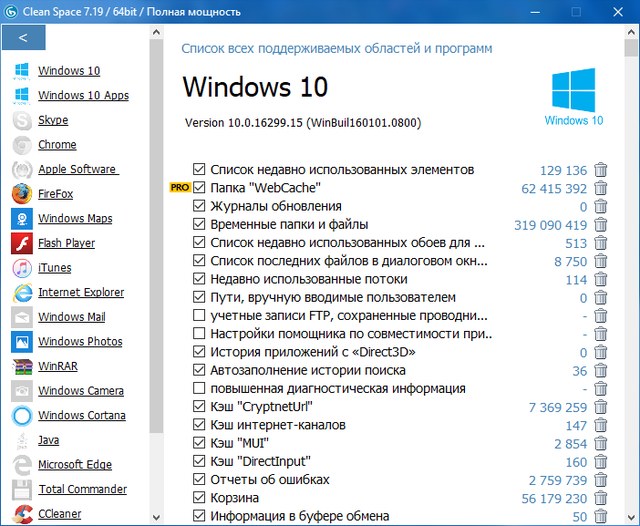Check повышенная диагностическая информация option
This screenshot has width=640, height=526.
[200, 389]
